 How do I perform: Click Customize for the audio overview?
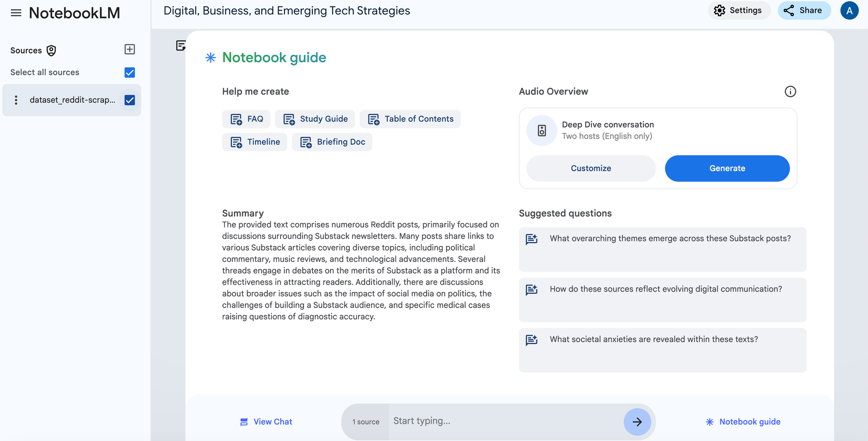tap(591, 169)
